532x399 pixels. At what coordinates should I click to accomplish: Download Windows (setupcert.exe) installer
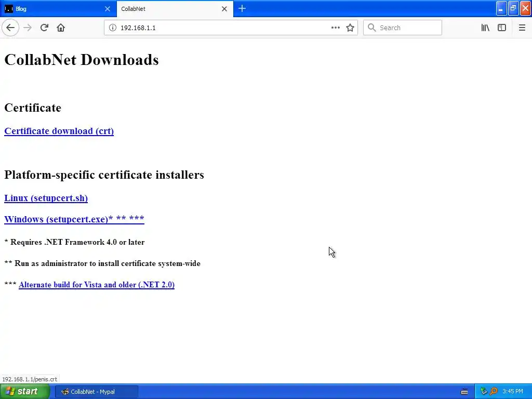tap(74, 219)
